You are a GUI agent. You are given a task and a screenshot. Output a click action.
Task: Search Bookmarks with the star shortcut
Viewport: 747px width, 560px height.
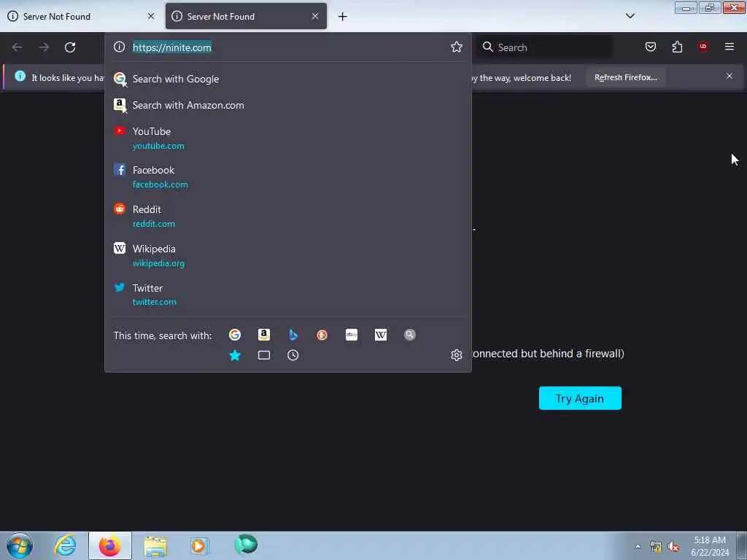(234, 355)
